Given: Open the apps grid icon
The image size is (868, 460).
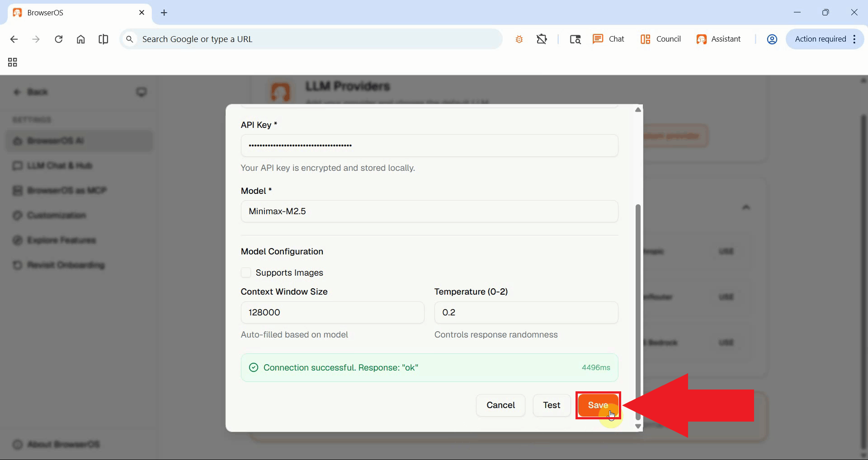Looking at the screenshot, I should pyautogui.click(x=13, y=62).
